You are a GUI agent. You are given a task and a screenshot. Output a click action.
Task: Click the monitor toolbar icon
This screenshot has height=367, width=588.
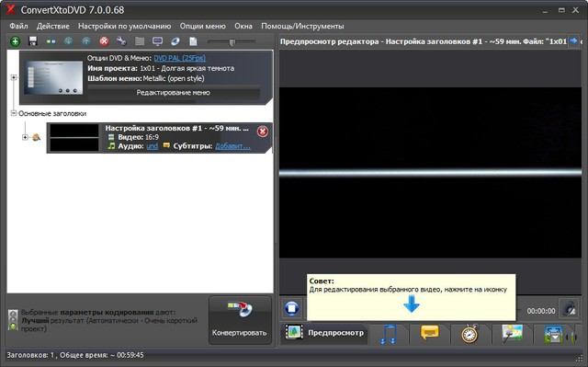157,41
